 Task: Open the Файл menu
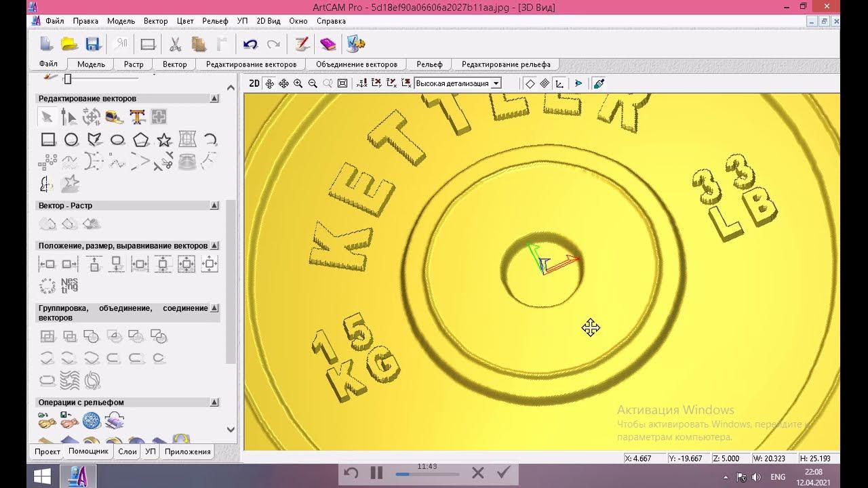pos(54,21)
